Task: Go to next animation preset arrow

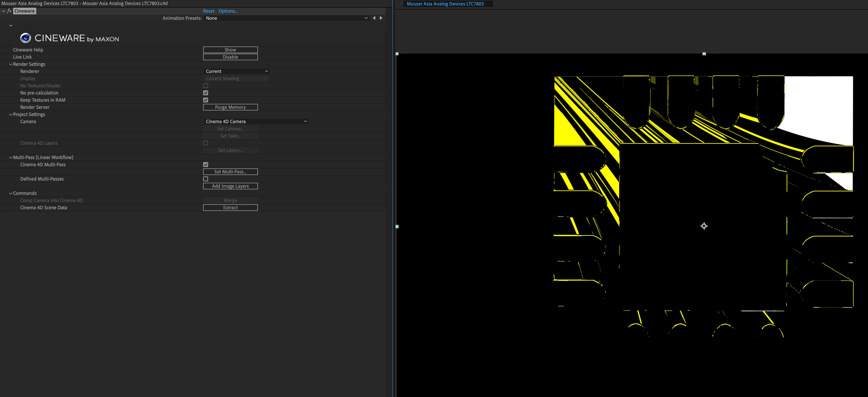Action: pyautogui.click(x=381, y=18)
